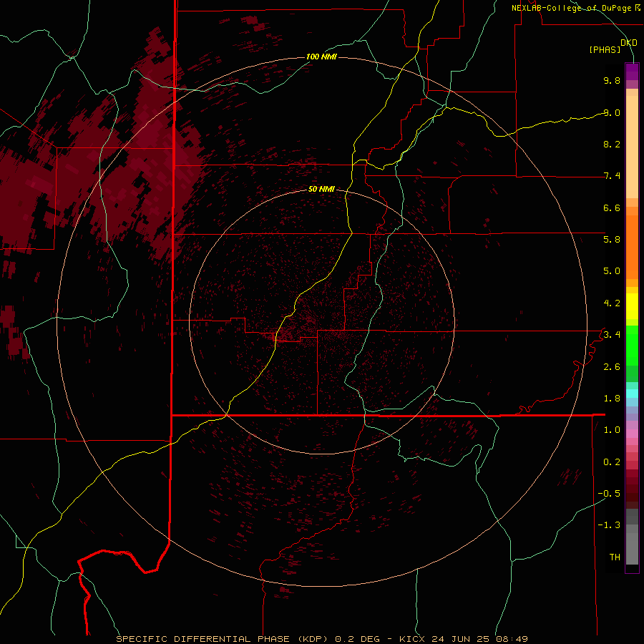The image size is (644, 644).
Task: Click the 0.2 value beside the color bar
Action: pos(612,462)
